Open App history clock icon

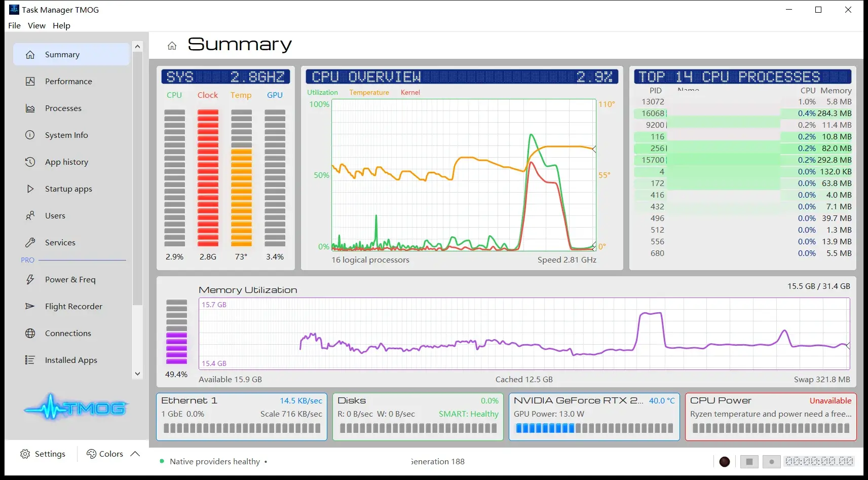(30, 162)
